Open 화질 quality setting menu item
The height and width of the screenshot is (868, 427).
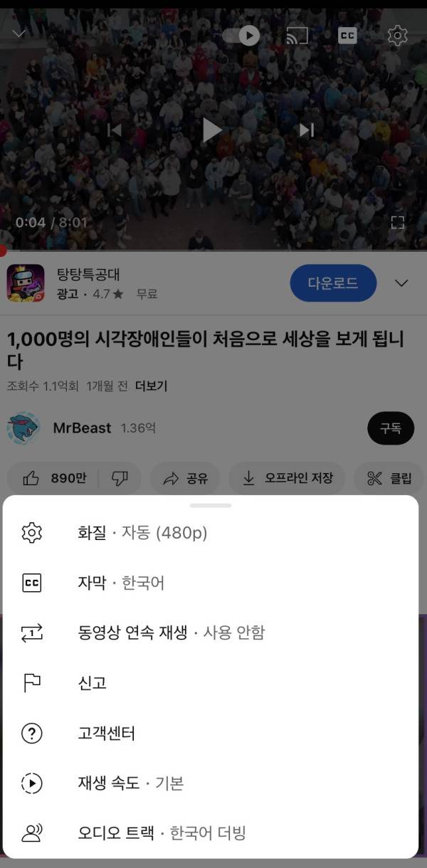point(211,532)
